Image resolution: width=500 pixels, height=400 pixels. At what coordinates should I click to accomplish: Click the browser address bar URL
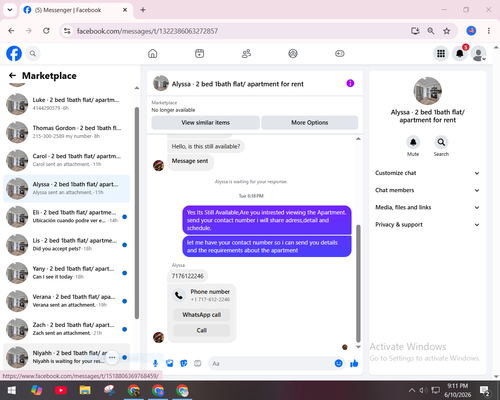147,31
